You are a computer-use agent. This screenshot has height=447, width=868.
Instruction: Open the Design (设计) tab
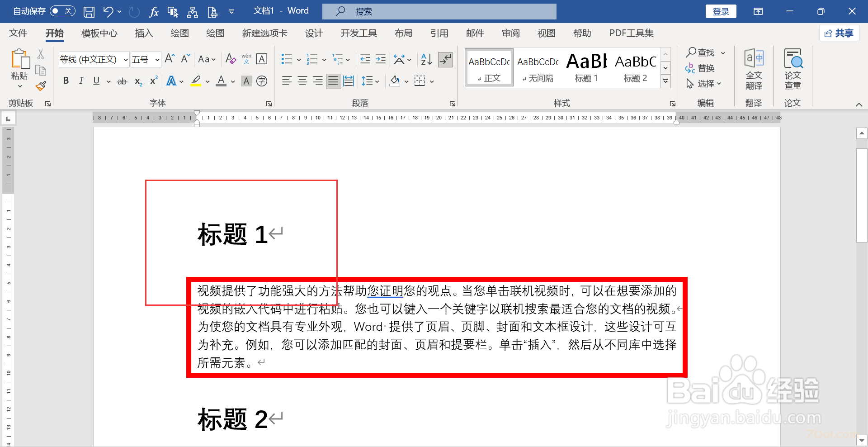coord(314,33)
